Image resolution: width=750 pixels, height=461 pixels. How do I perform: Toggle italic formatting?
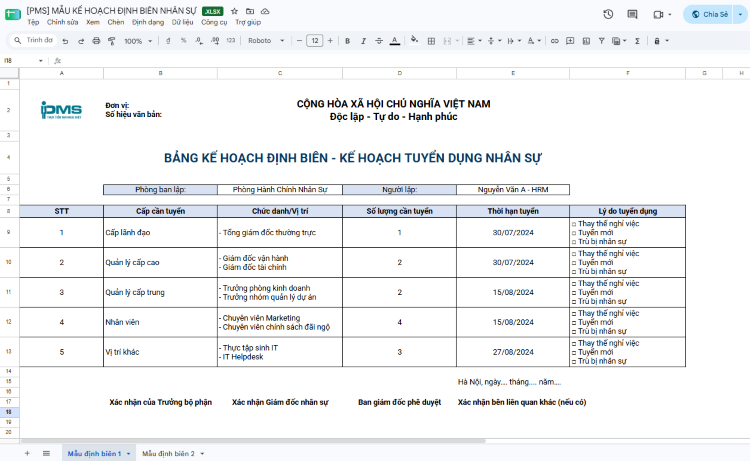point(363,41)
